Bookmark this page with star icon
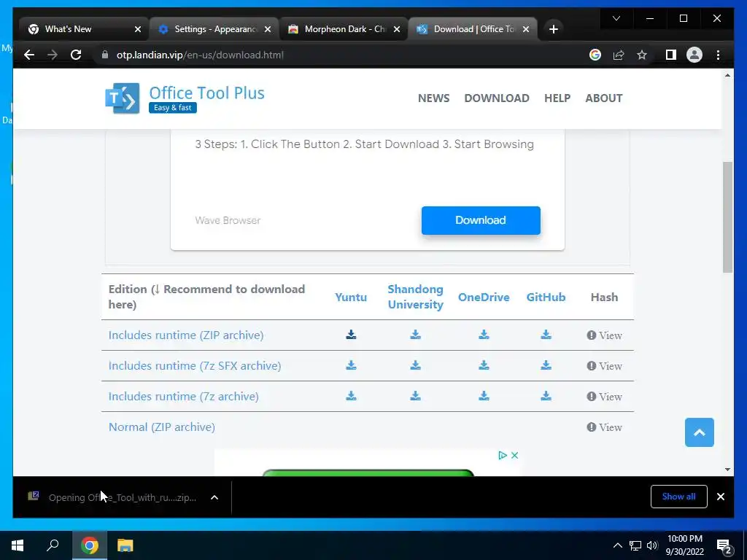The width and height of the screenshot is (747, 560). coord(642,55)
